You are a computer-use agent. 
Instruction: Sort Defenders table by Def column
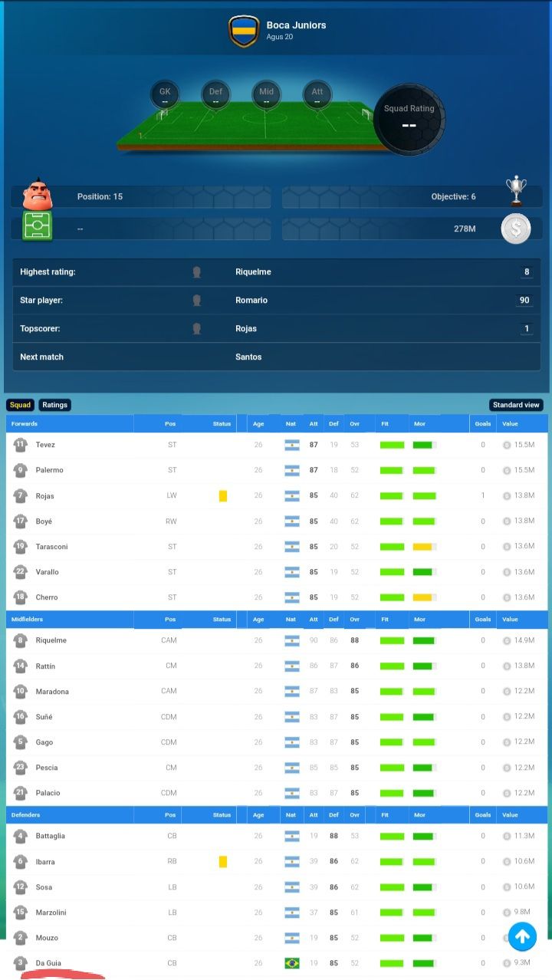[333, 814]
